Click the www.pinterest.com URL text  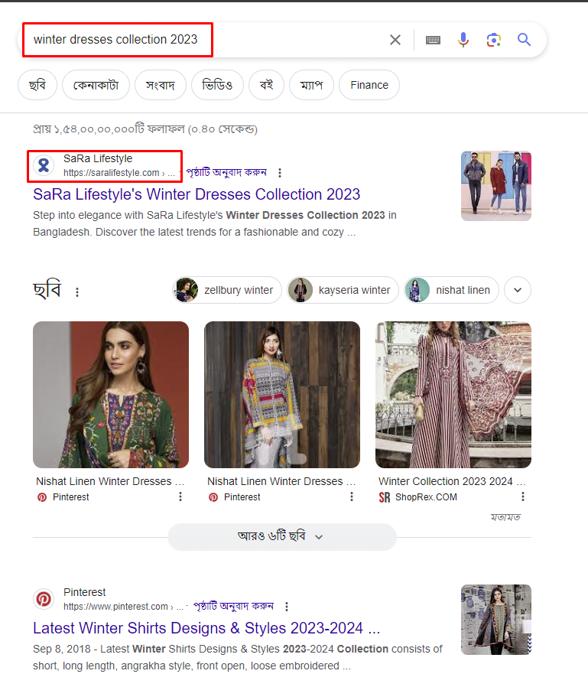coord(124,607)
